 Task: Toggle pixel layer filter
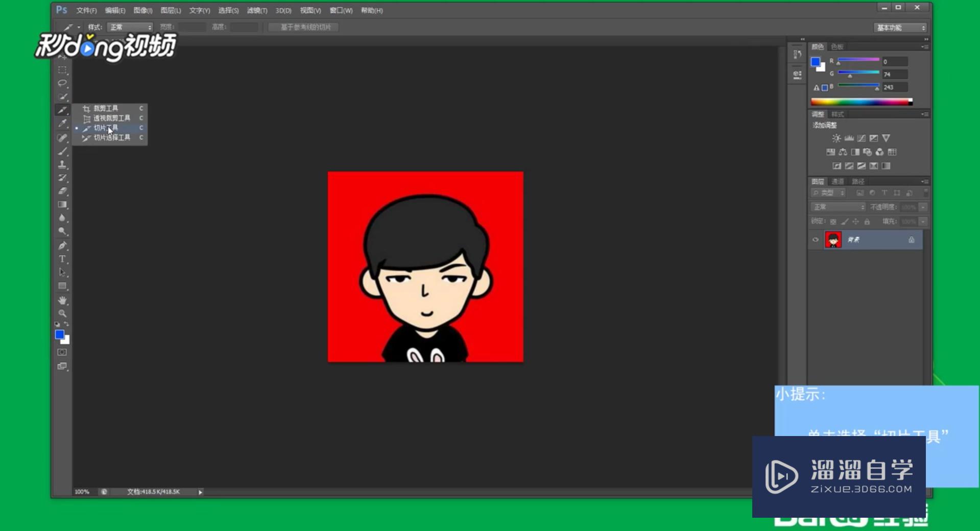860,193
